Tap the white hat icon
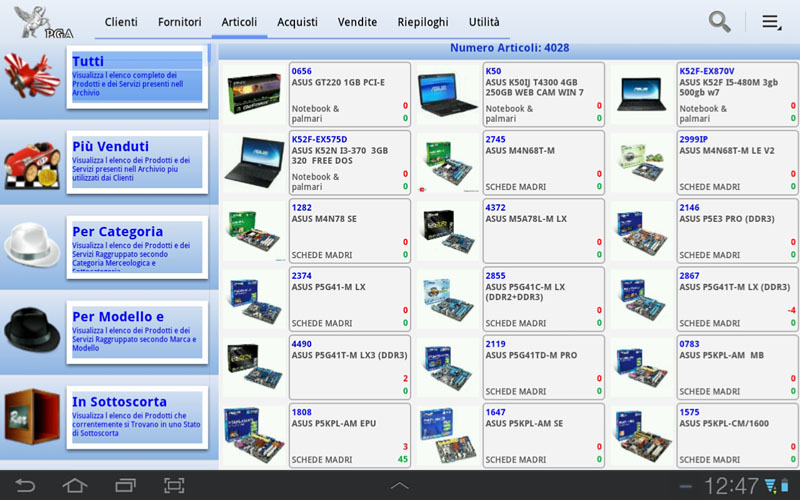Viewport: 800px width, 500px height. 32,245
